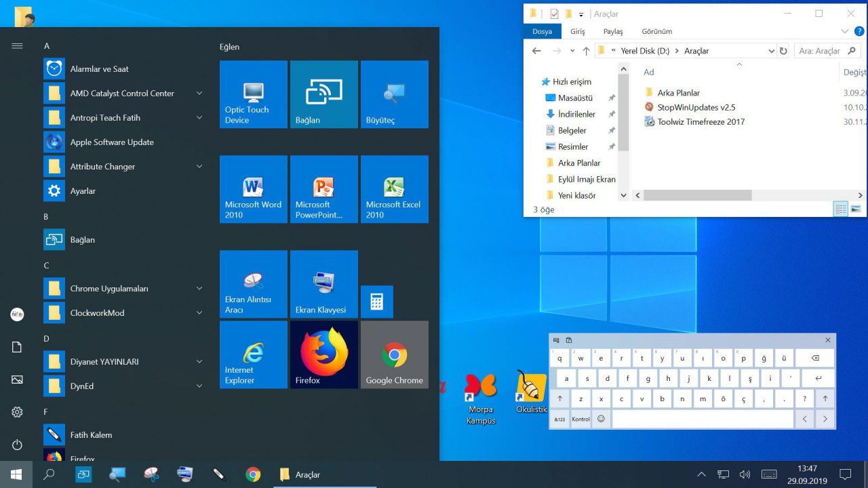Switch Explorer to large icons view

[x=856, y=209]
